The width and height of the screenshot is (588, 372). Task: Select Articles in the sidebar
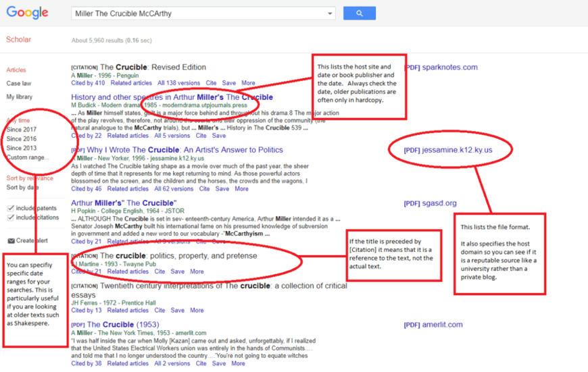[16, 70]
